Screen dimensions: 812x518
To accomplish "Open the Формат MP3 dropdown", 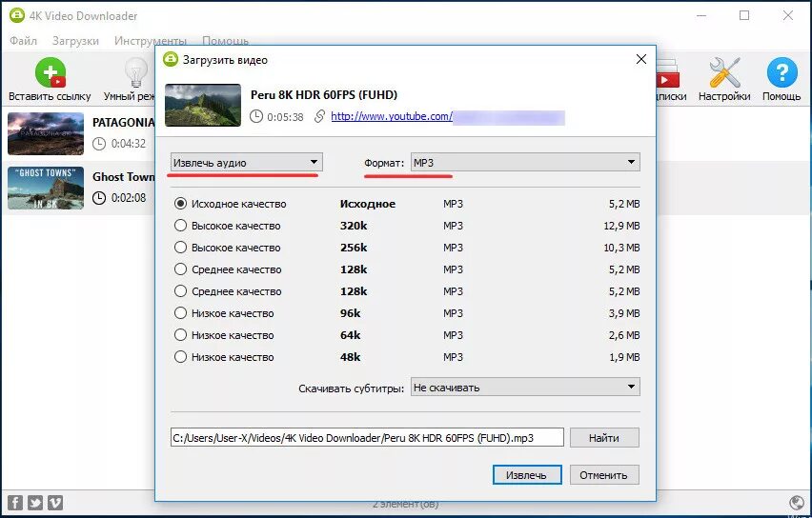I will (525, 163).
